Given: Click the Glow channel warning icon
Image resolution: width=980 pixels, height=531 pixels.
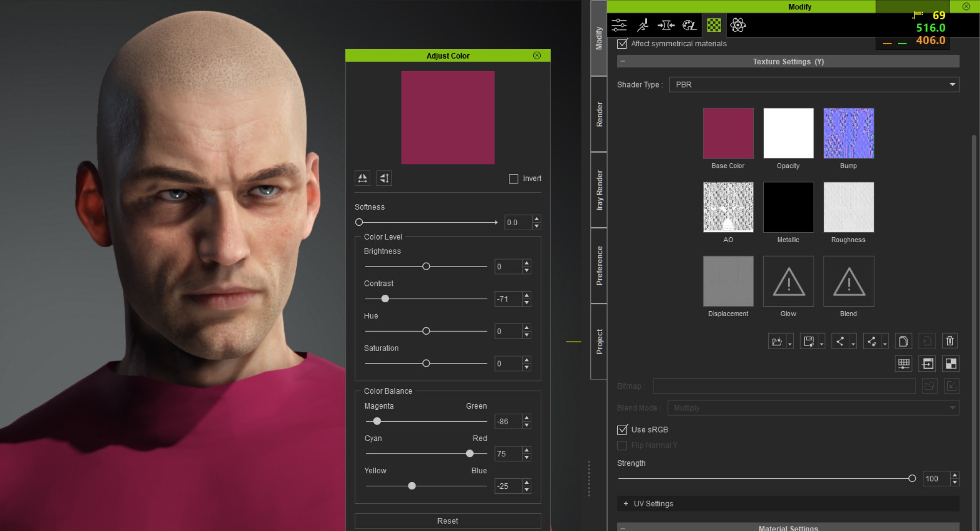Looking at the screenshot, I should pyautogui.click(x=788, y=281).
